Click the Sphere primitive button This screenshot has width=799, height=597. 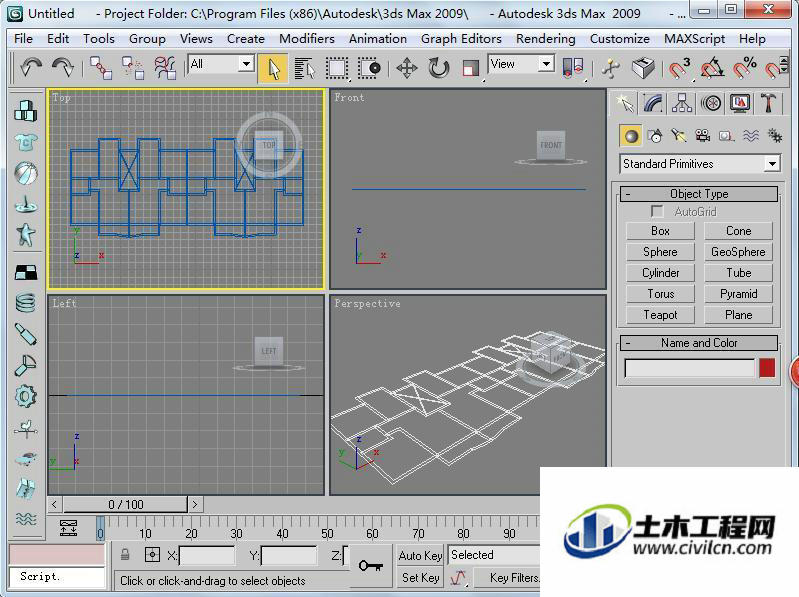pos(660,252)
